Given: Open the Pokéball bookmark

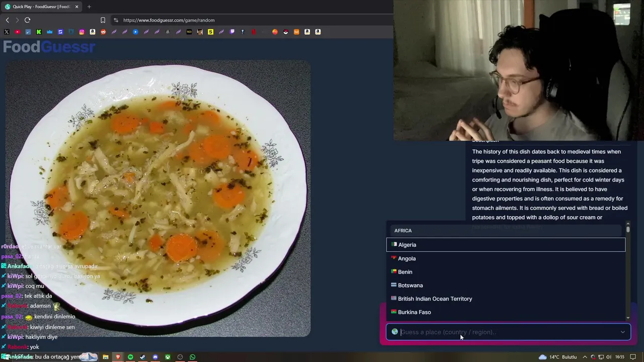Looking at the screenshot, I should 285,32.
